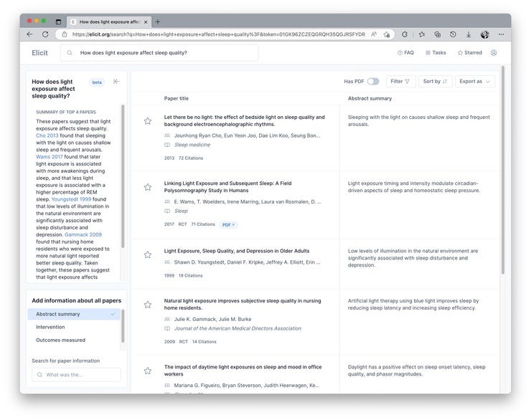Star 'Light Exposure, Sleep Quality, and Depression' paper
The image size is (531, 420).
[x=148, y=254]
